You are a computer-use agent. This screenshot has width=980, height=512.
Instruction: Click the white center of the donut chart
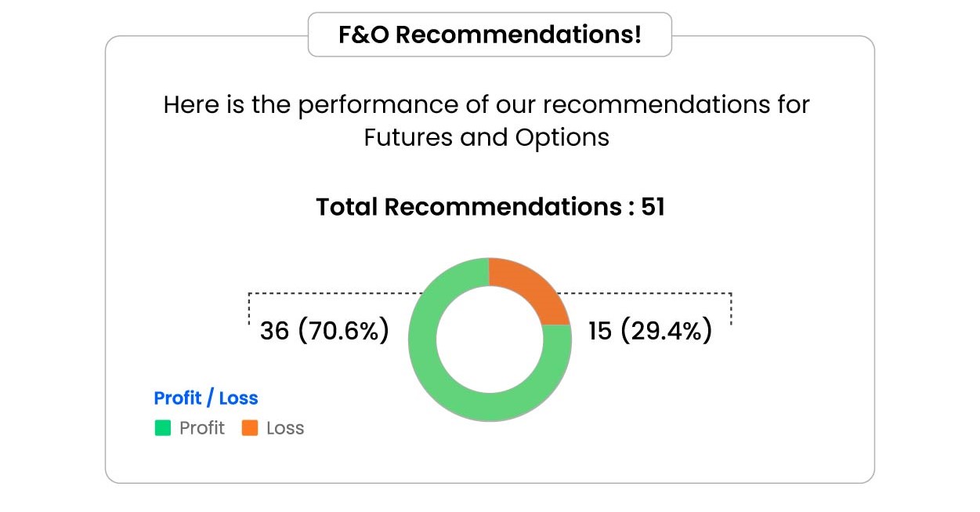pos(490,340)
